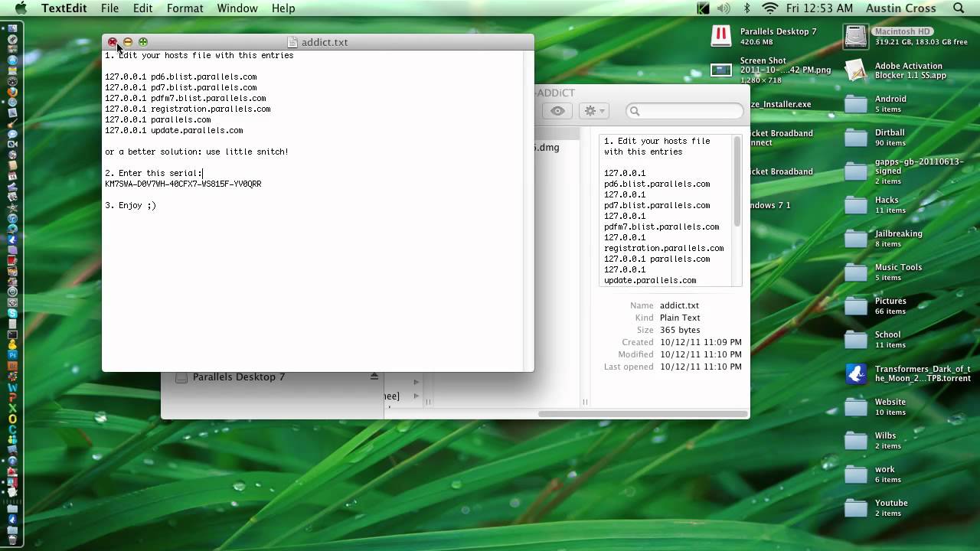Eject the Parallels Desktop 7 volume

pos(374,377)
